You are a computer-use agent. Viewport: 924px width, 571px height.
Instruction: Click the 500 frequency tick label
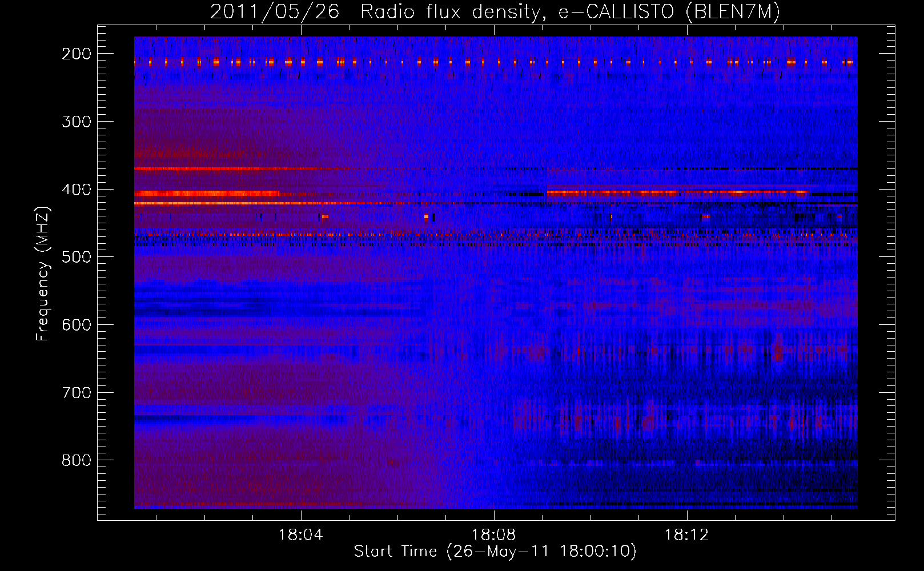(76, 257)
